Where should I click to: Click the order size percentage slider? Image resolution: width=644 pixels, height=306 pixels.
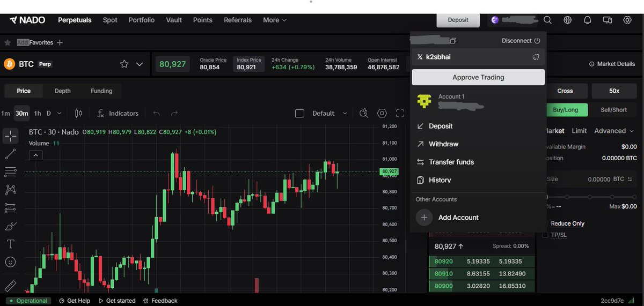pyautogui.click(x=590, y=197)
